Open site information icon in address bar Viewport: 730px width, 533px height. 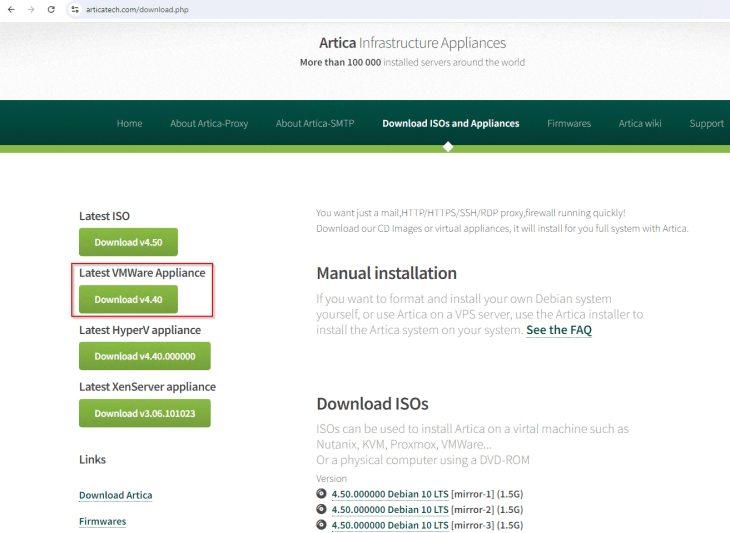point(75,9)
